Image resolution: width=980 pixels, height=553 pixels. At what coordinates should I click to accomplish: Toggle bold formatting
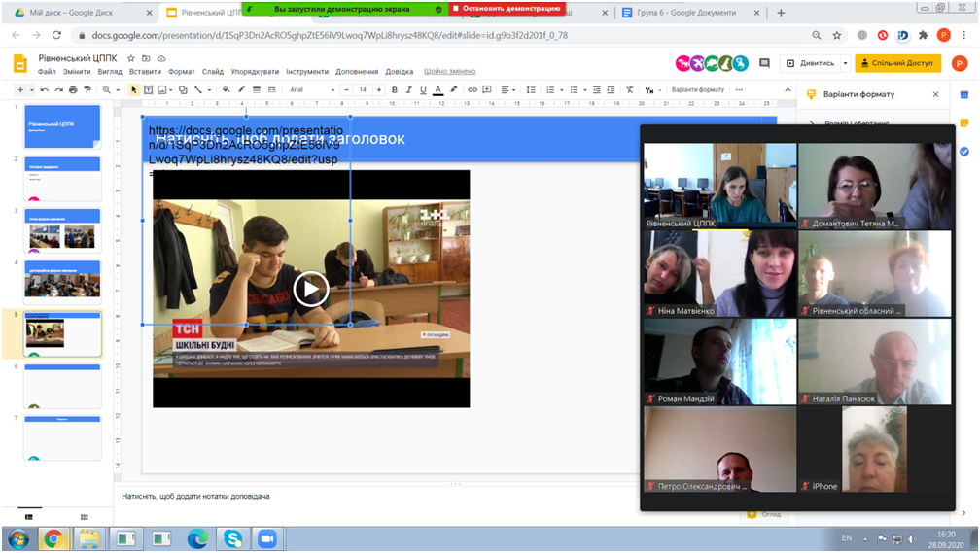point(394,89)
